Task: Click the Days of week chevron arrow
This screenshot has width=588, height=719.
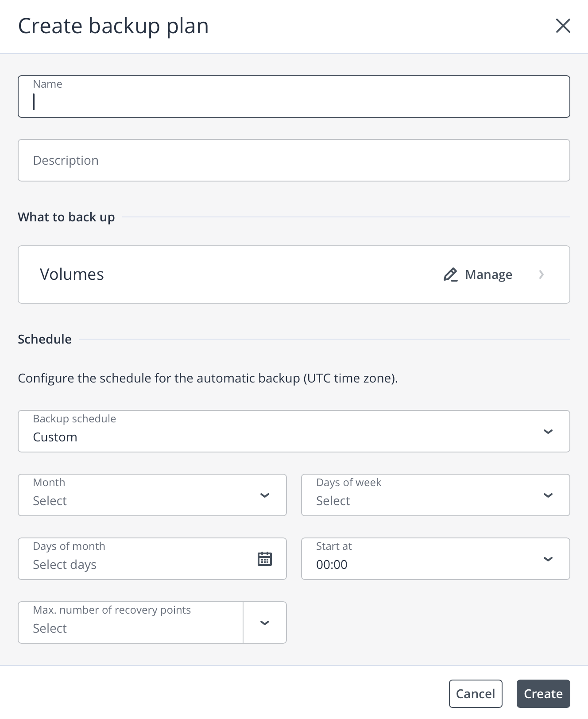Action: [x=548, y=495]
